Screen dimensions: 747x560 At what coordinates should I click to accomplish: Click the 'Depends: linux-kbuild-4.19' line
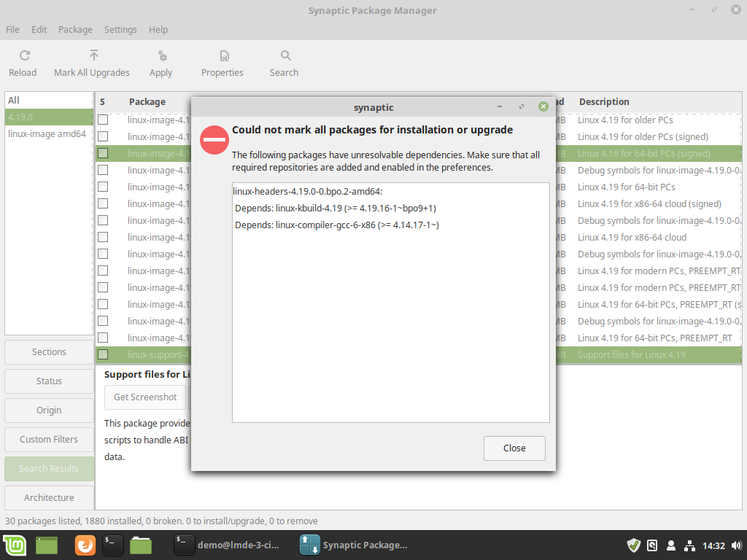point(336,208)
